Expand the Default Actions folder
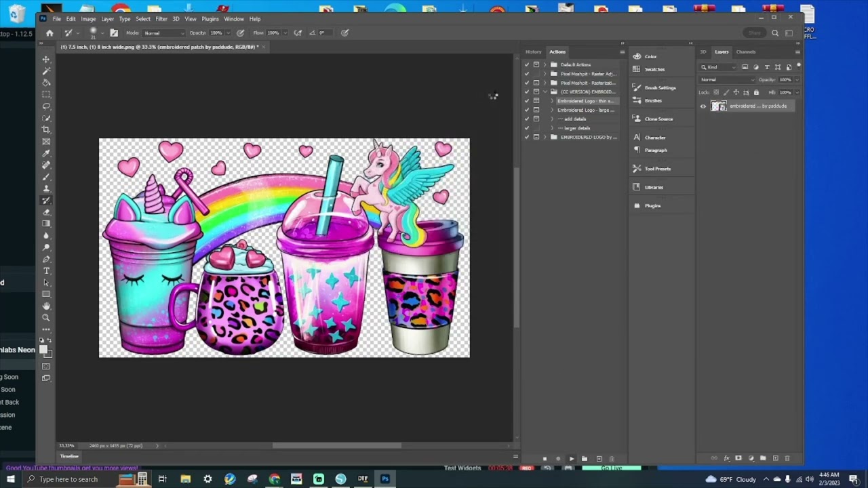The width and height of the screenshot is (868, 488). click(x=545, y=65)
